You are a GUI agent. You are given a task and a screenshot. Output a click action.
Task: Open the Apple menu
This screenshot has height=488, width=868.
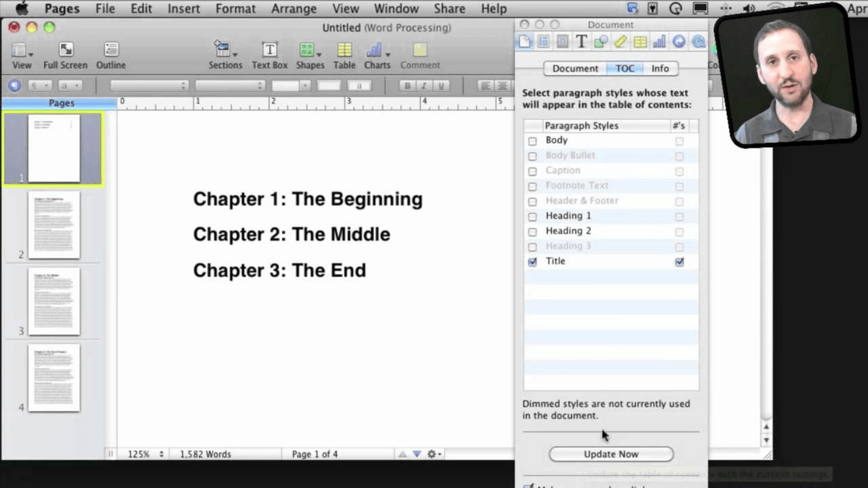pos(21,9)
